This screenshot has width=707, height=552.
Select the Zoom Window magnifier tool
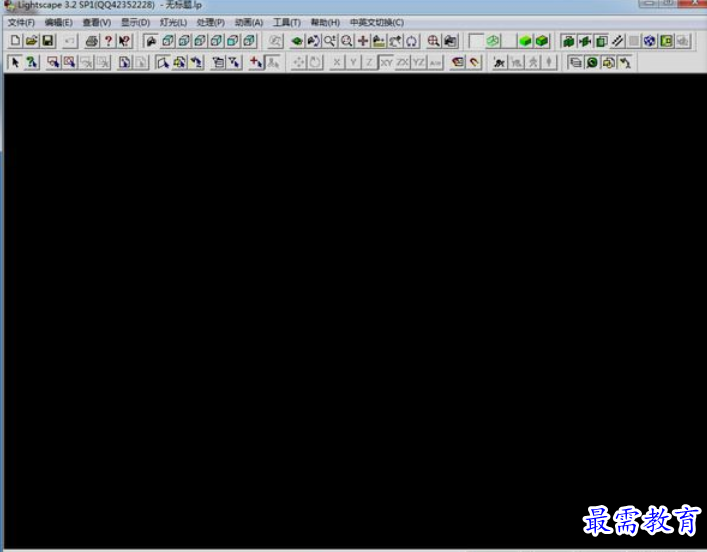click(346, 41)
